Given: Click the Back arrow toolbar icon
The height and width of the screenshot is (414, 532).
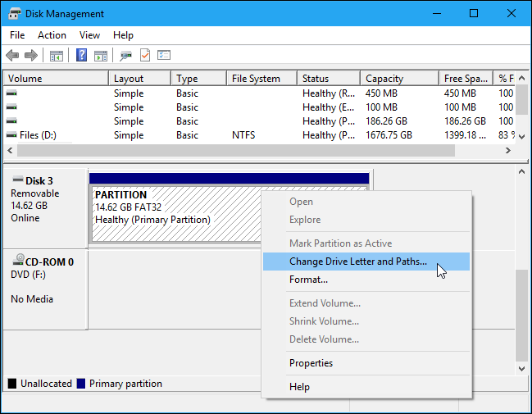Looking at the screenshot, I should (x=12, y=56).
